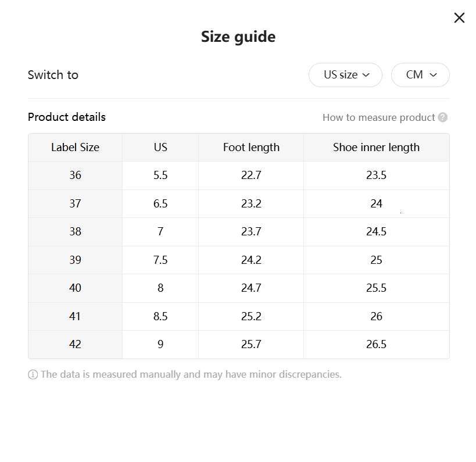Open the CM unit dropdown

click(420, 75)
